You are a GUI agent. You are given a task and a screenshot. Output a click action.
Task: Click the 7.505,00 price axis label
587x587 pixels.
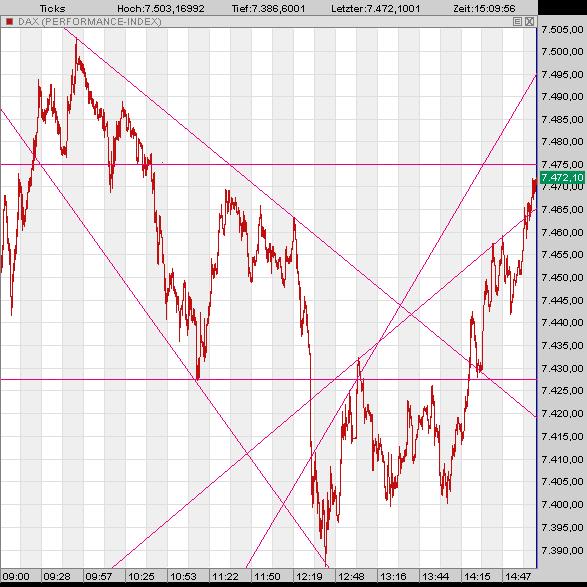point(562,30)
